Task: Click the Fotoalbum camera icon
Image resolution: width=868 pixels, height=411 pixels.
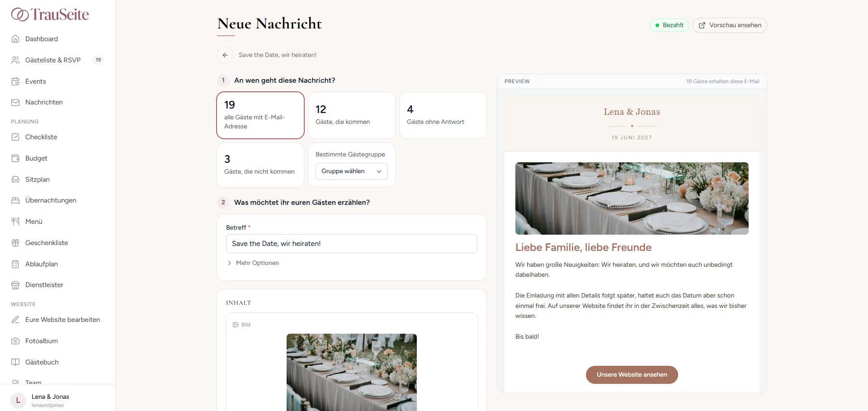Action: point(15,341)
